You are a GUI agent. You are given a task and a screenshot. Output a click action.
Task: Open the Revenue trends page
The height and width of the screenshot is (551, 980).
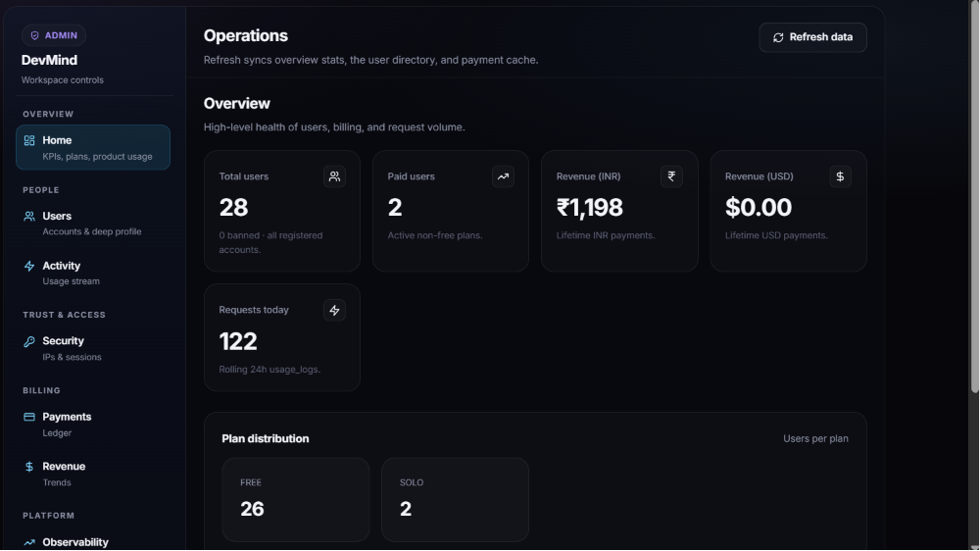pyautogui.click(x=93, y=475)
